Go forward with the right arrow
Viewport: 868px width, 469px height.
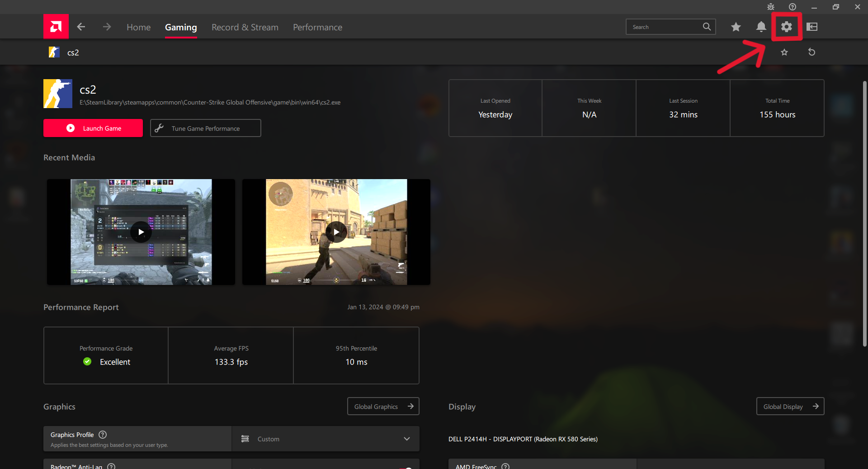pos(107,27)
